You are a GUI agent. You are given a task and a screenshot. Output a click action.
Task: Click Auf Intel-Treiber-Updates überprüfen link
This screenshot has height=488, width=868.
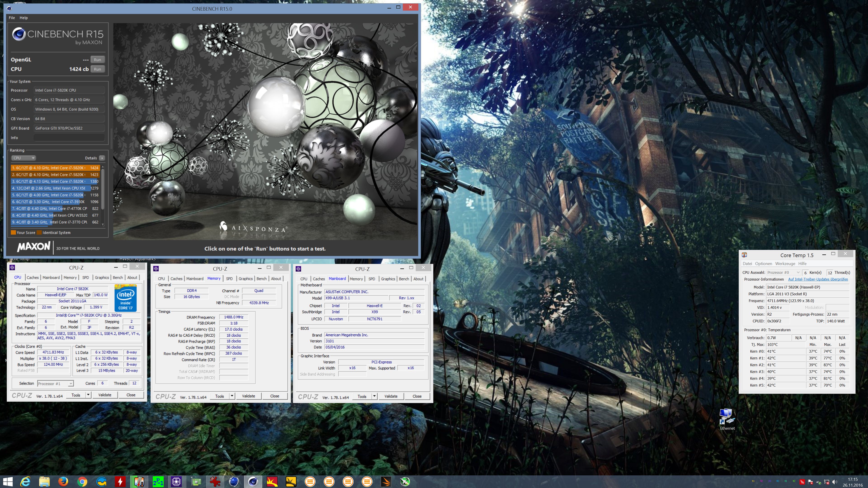(x=818, y=279)
